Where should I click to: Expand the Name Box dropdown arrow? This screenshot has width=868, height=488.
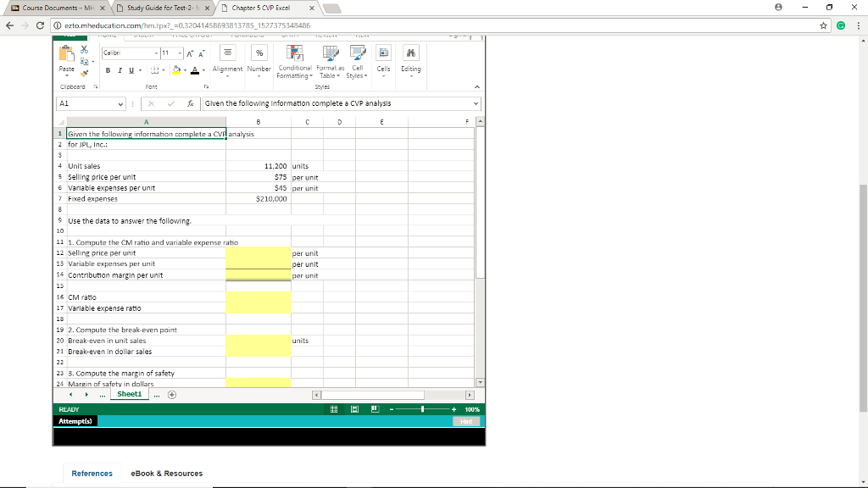[x=120, y=103]
